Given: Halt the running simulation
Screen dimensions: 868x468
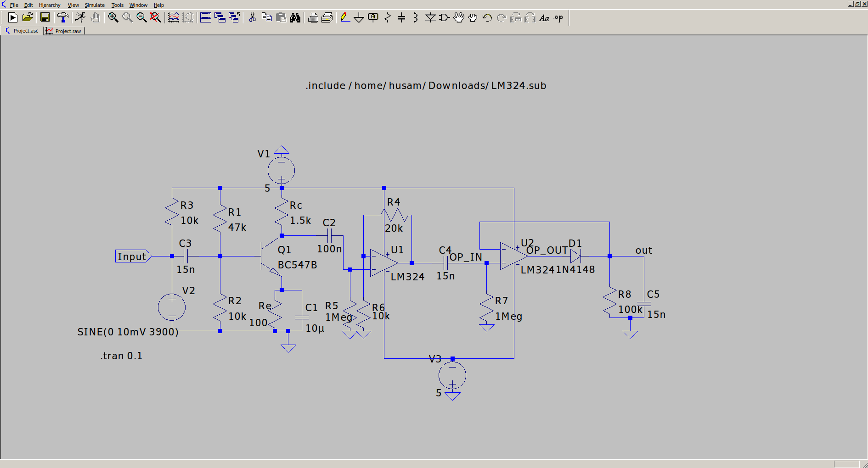Looking at the screenshot, I should tap(80, 17).
